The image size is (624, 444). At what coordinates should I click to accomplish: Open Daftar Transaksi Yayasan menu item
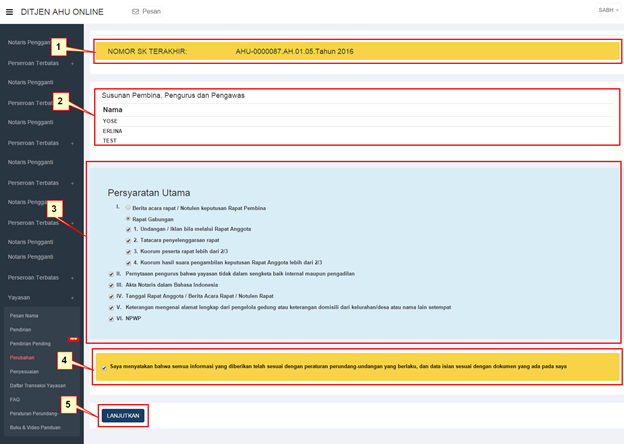click(x=36, y=384)
